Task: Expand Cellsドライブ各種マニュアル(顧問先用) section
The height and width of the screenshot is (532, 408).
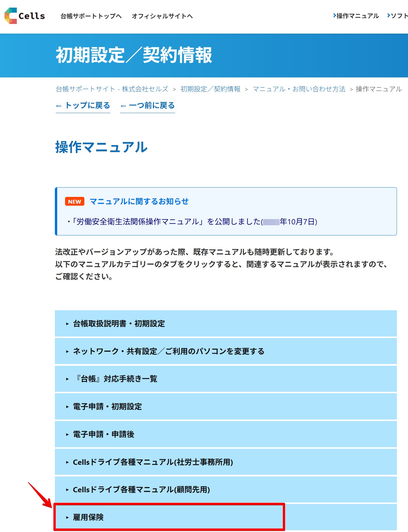Action: coord(226,489)
